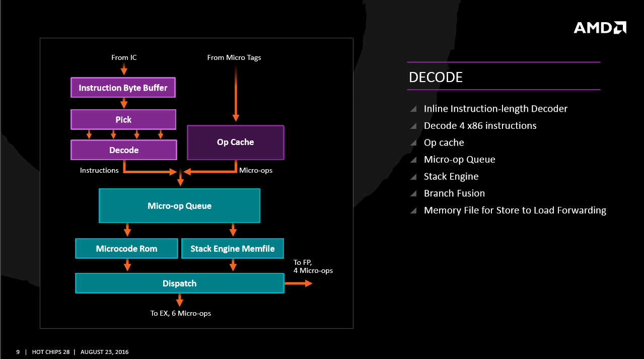Click the 'To EX, 6 Micro-ops' label
Screen dimensions: 644x359
pyautogui.click(x=181, y=313)
